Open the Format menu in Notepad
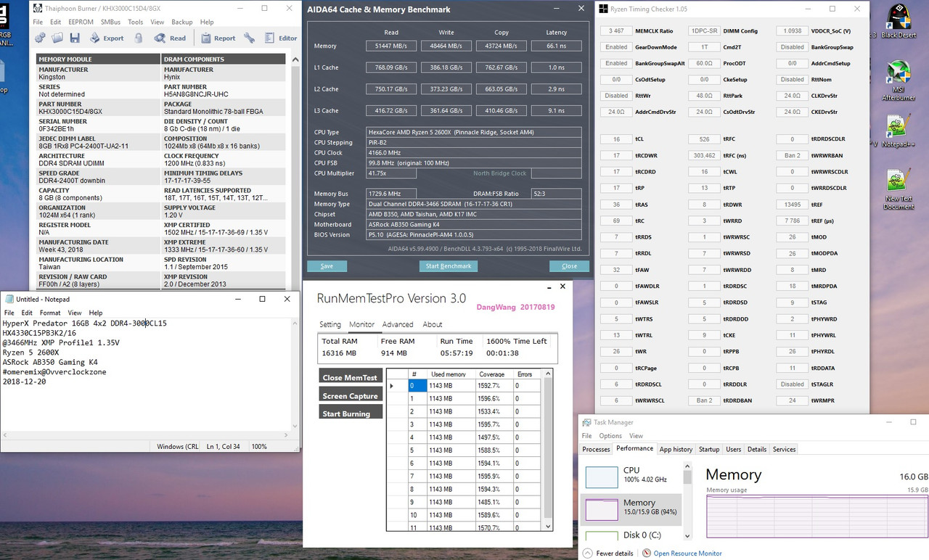Image resolution: width=929 pixels, height=560 pixels. click(50, 313)
